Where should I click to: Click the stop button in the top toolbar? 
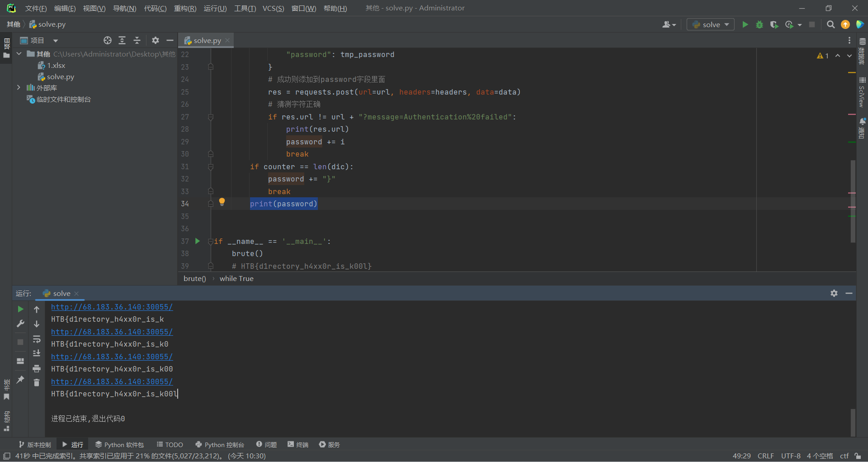812,24
